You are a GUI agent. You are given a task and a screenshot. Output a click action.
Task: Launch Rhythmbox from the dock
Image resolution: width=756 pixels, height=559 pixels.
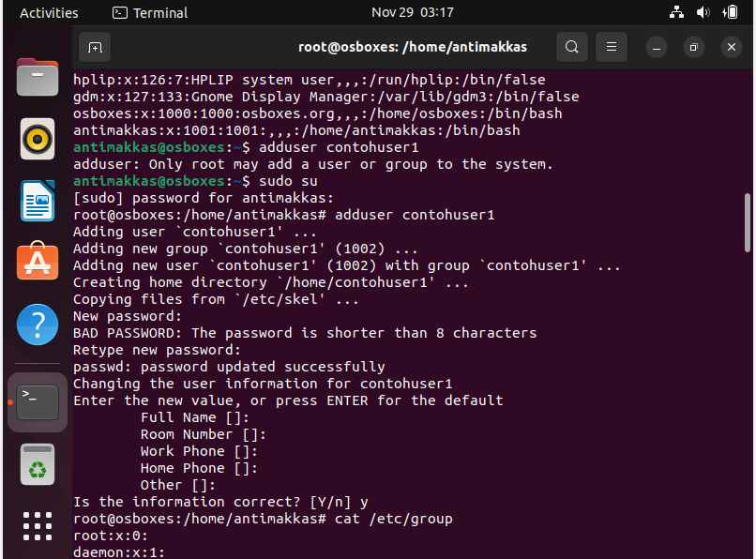coord(38,139)
